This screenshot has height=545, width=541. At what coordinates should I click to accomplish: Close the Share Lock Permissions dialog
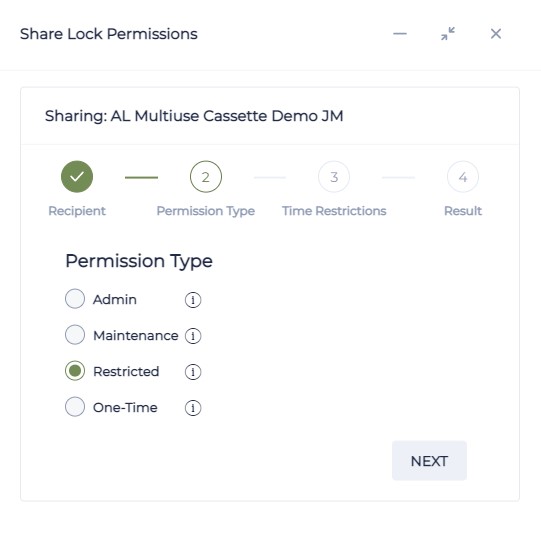tap(496, 34)
